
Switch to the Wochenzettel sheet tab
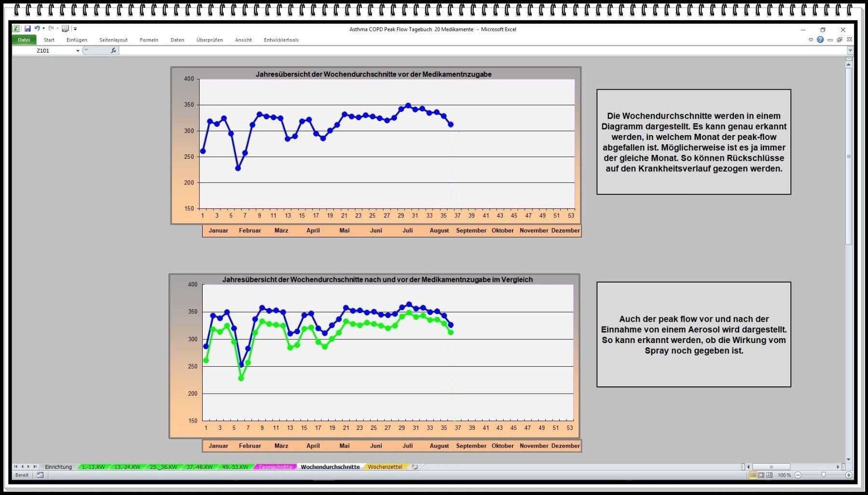tap(385, 467)
